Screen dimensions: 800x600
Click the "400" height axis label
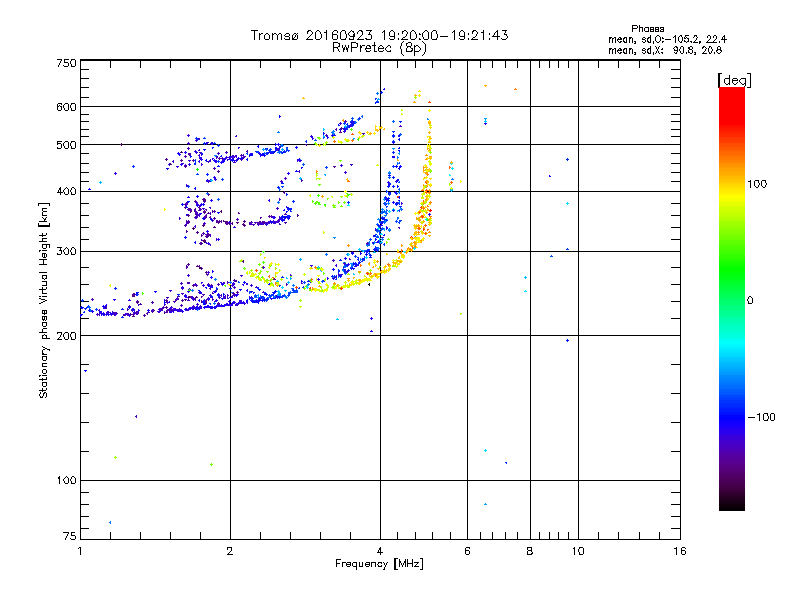coord(66,192)
